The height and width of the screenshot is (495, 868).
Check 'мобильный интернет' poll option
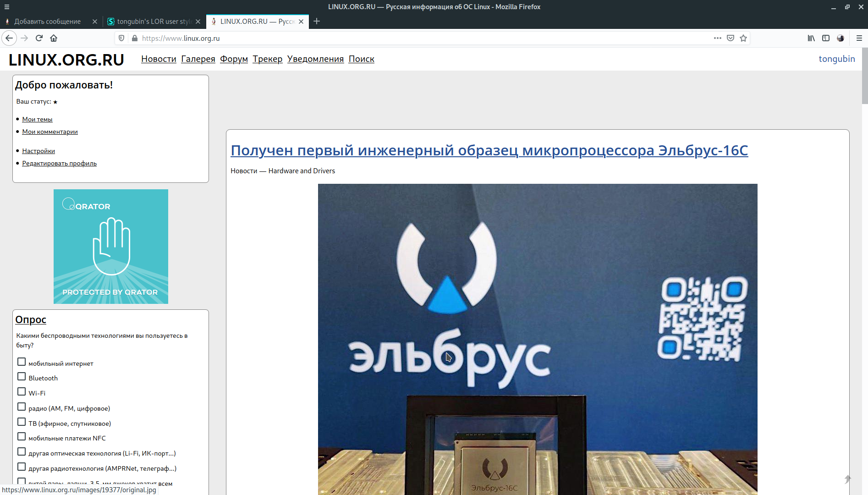[22, 362]
